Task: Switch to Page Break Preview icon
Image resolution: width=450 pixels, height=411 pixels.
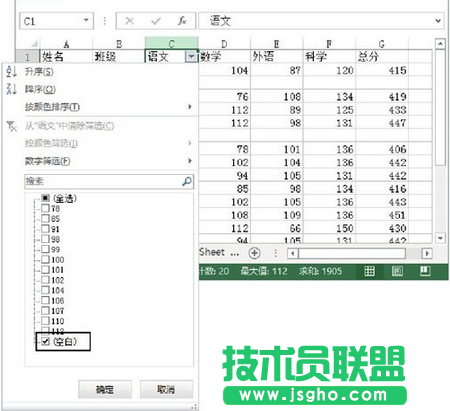Action: click(x=425, y=271)
